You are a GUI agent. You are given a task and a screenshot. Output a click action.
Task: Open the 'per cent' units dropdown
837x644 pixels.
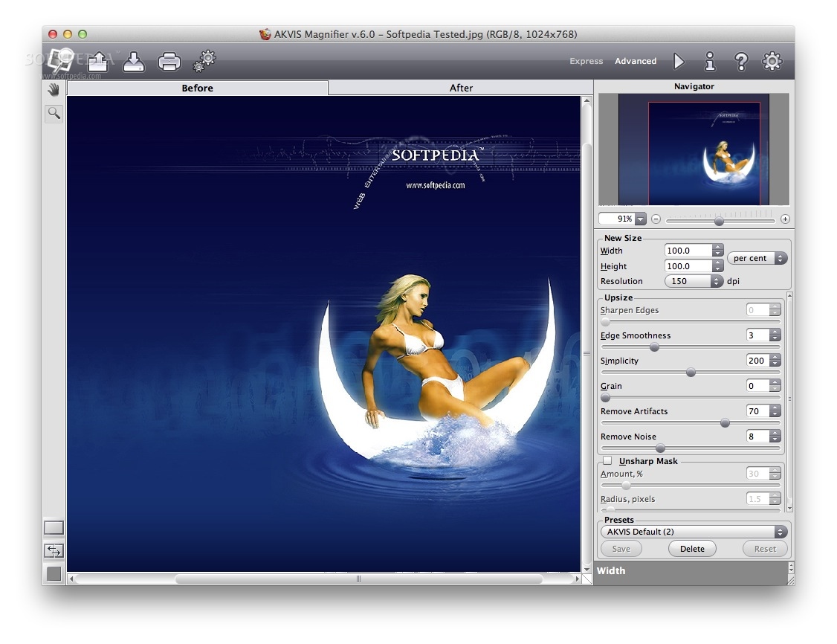[757, 258]
